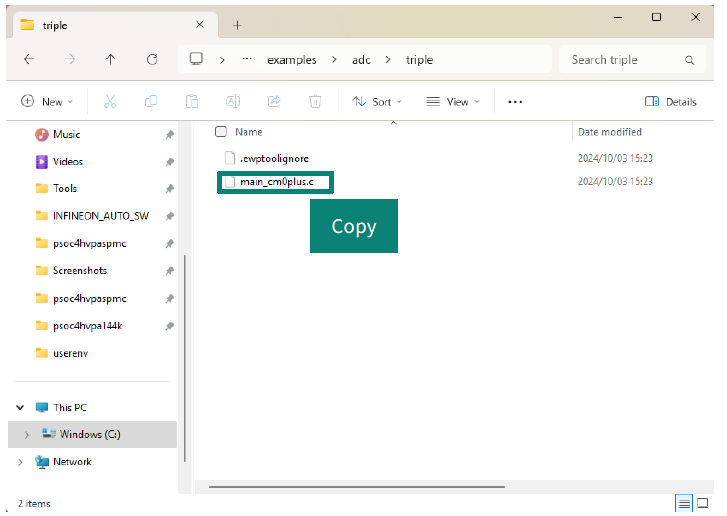Click the pin icon next to Tools
The height and width of the screenshot is (516, 727).
170,189
